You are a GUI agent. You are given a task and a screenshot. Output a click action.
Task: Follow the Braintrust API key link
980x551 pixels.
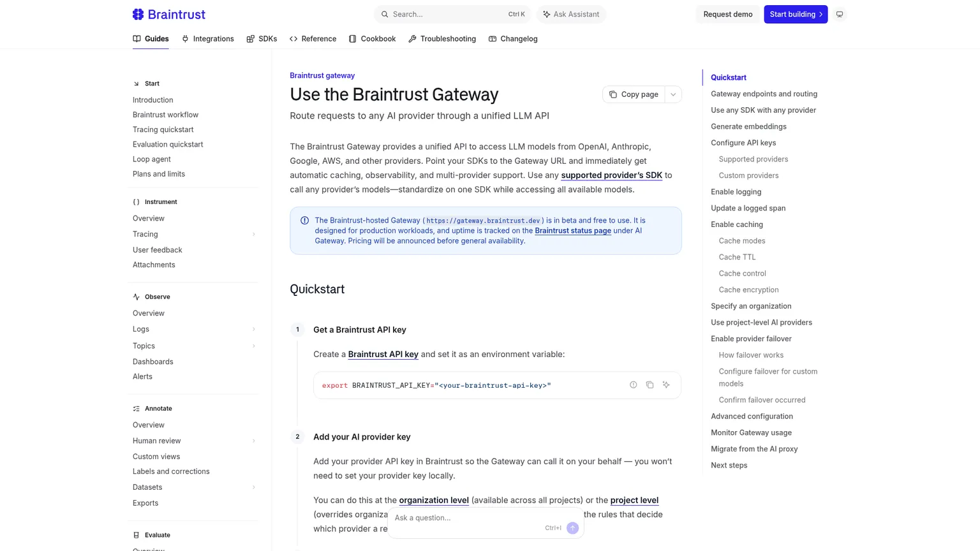383,355
